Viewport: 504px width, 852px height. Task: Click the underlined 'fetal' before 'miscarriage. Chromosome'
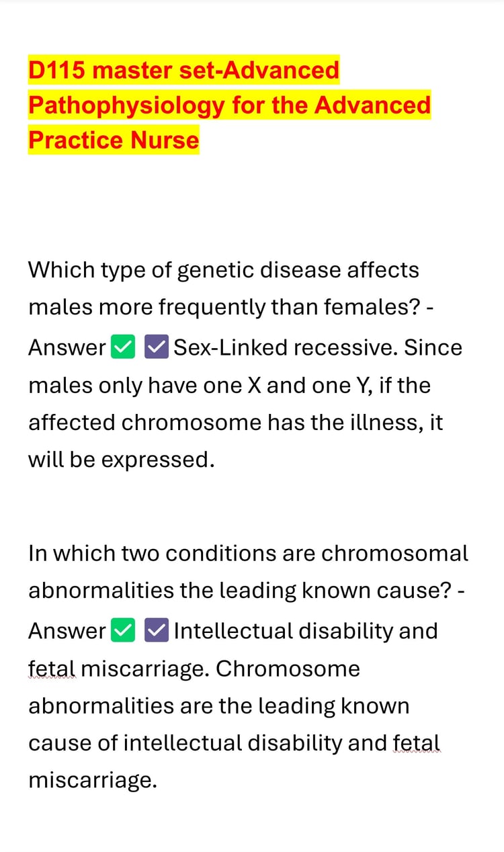[52, 669]
